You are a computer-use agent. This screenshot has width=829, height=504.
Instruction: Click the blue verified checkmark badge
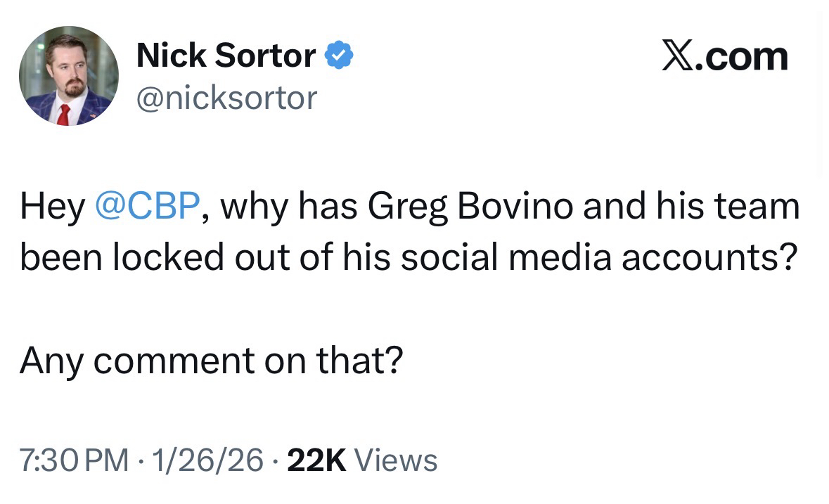[338, 56]
